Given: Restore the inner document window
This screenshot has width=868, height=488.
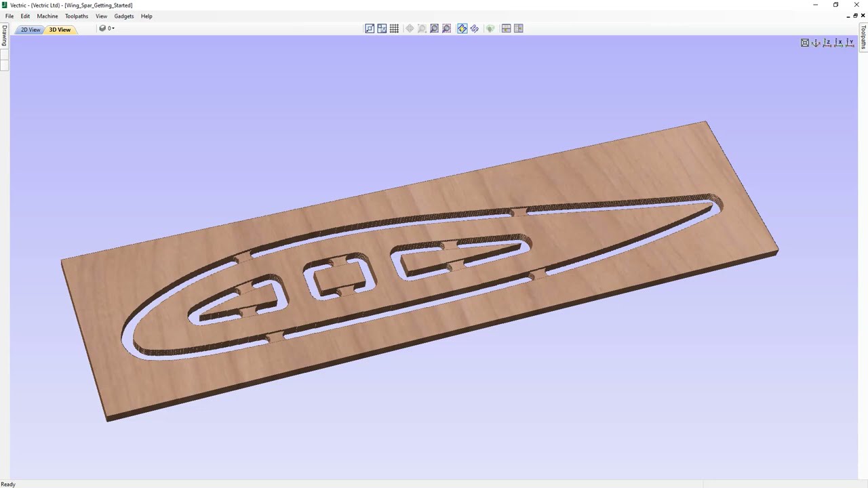Looking at the screenshot, I should 855,16.
